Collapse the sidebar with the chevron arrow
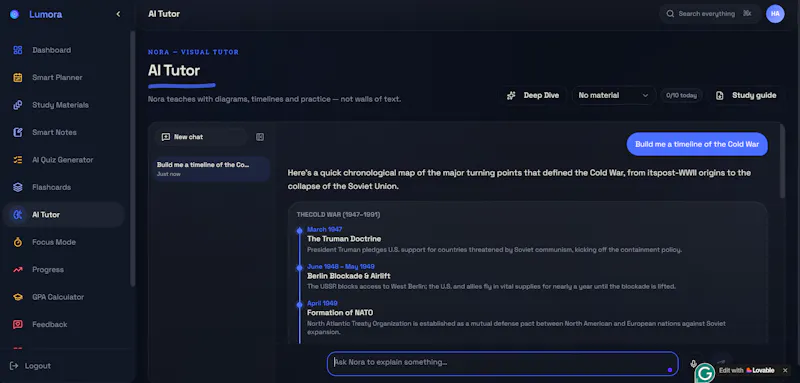The height and width of the screenshot is (383, 800). [118, 14]
